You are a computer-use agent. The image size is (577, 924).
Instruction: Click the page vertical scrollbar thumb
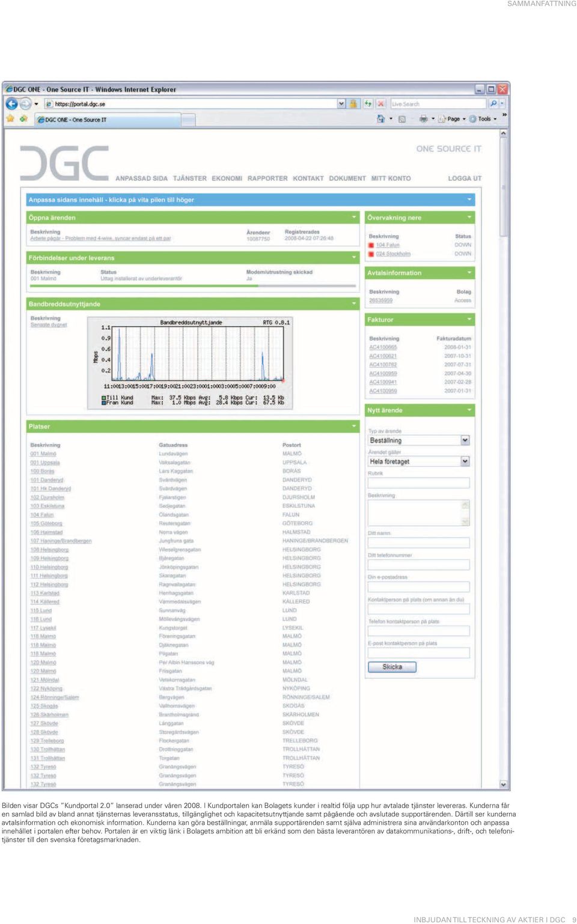504,187
